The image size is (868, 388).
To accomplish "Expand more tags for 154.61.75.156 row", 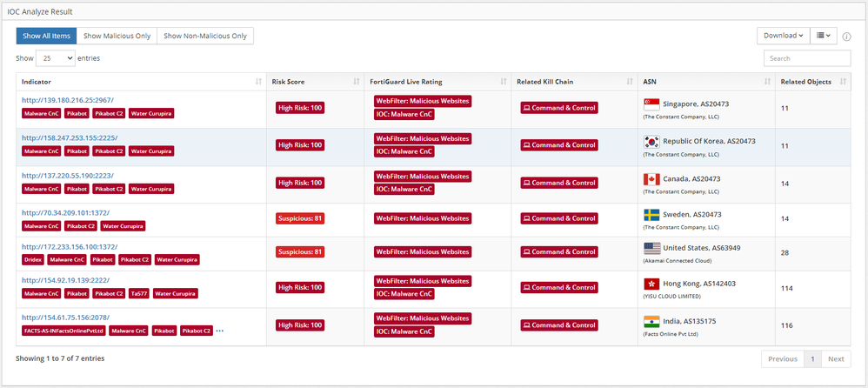I will (x=220, y=331).
